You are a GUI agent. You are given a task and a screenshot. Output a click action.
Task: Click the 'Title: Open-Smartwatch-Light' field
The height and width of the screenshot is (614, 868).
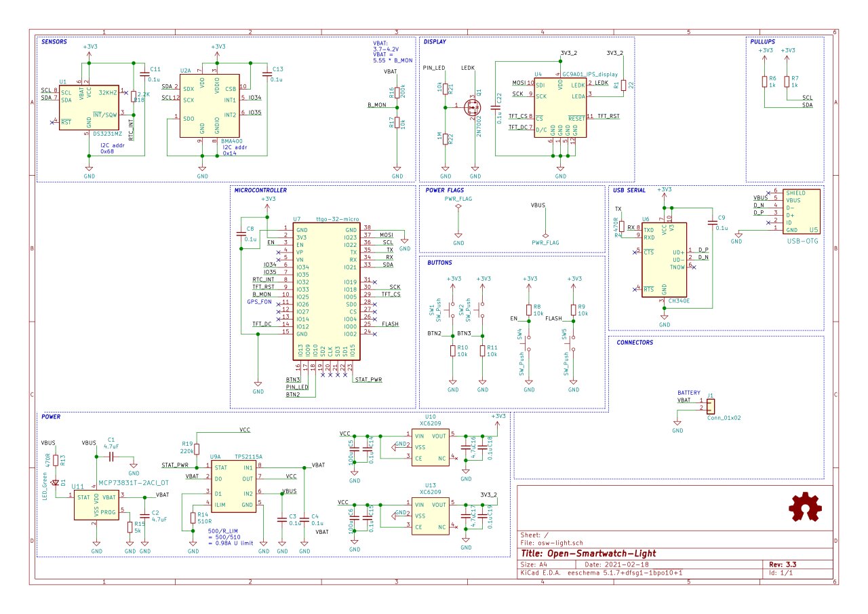point(588,554)
